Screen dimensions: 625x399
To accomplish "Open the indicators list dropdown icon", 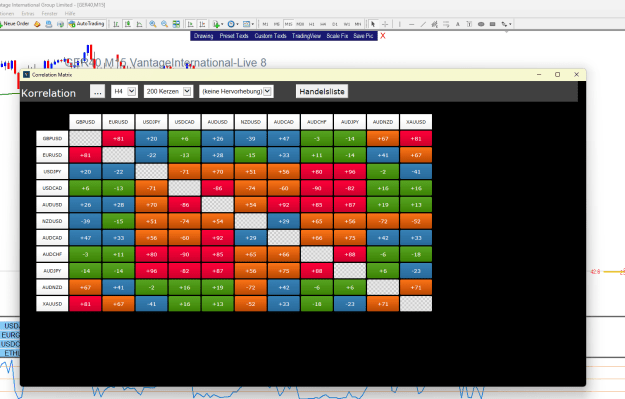I will (218, 24).
